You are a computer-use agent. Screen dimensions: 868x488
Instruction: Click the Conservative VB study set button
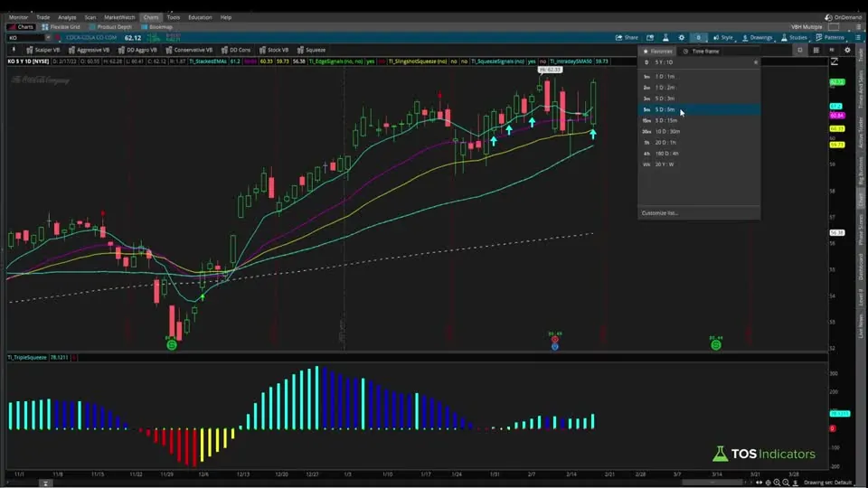pyautogui.click(x=189, y=50)
